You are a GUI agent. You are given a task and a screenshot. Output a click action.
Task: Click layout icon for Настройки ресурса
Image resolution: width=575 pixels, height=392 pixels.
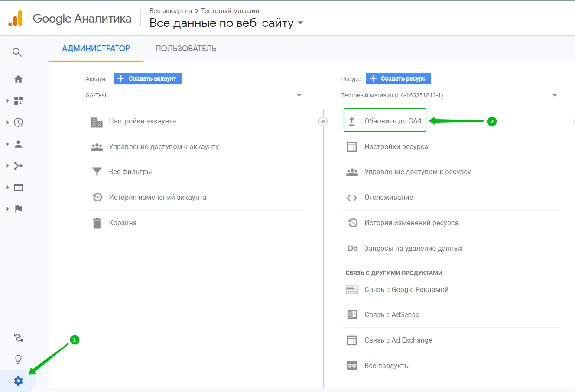(352, 147)
